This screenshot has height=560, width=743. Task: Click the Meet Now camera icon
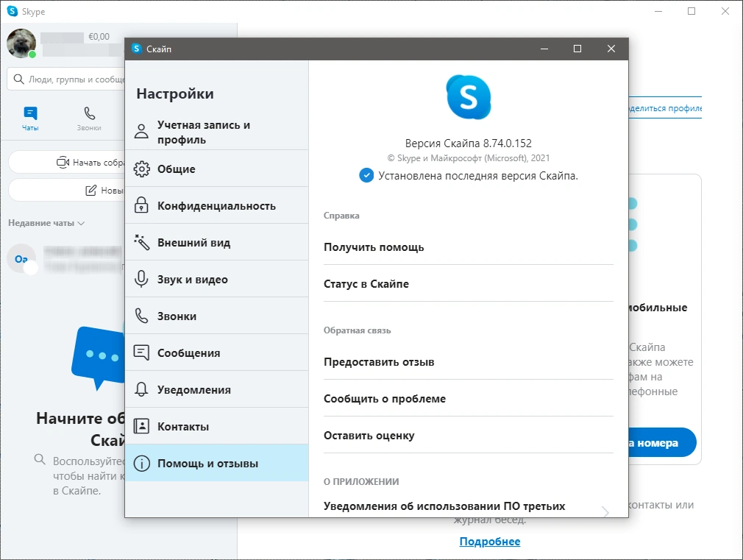coord(63,162)
